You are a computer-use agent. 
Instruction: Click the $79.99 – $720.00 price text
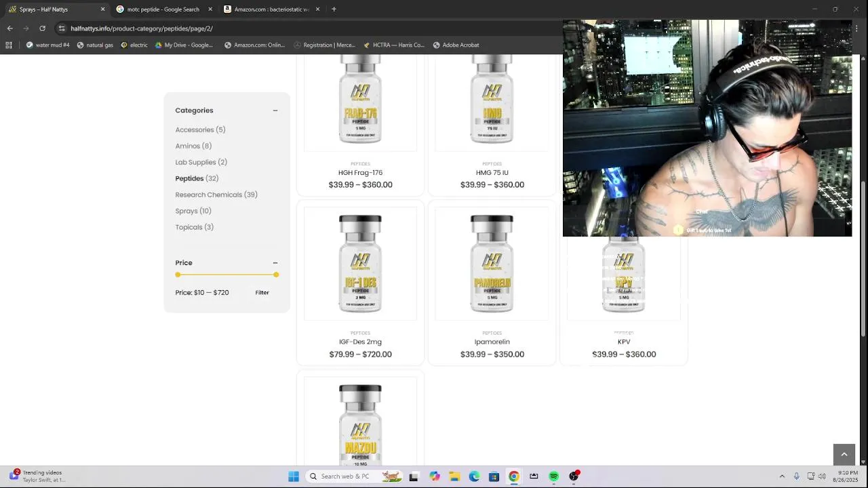tap(360, 354)
